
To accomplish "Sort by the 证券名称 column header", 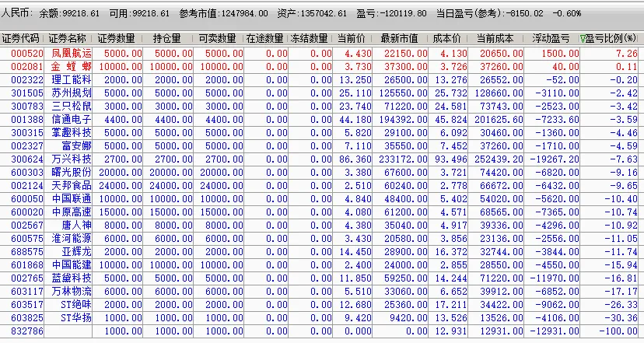I will click(x=68, y=39).
